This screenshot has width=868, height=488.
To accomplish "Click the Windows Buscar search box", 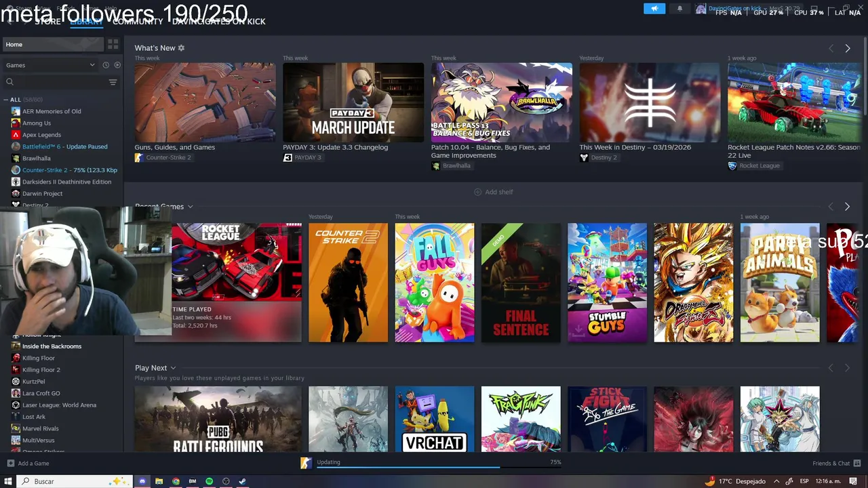I will 74,481.
